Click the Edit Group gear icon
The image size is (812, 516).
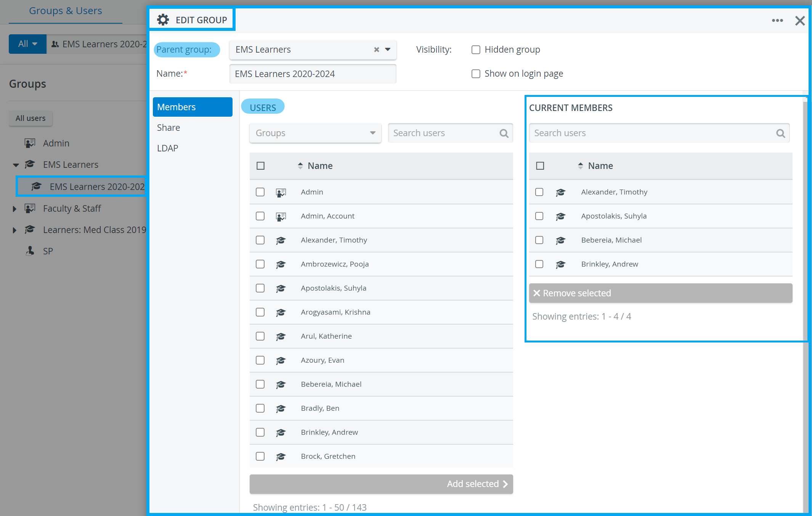coord(163,20)
